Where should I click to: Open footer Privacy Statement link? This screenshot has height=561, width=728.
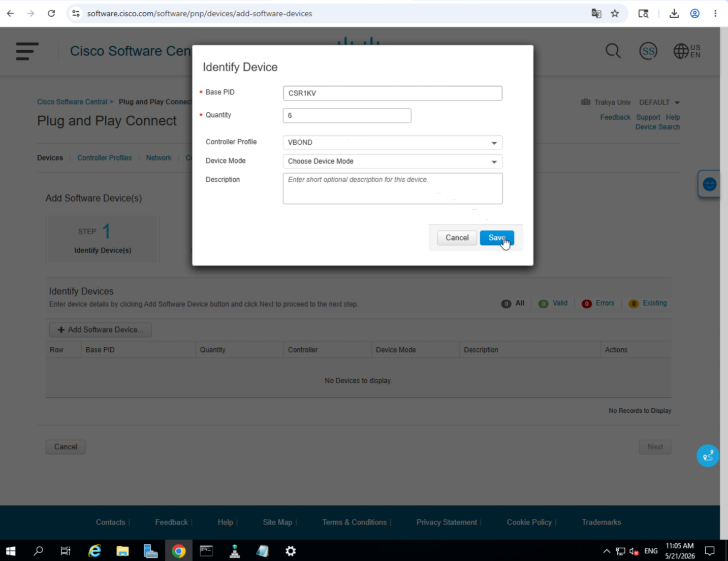[447, 522]
